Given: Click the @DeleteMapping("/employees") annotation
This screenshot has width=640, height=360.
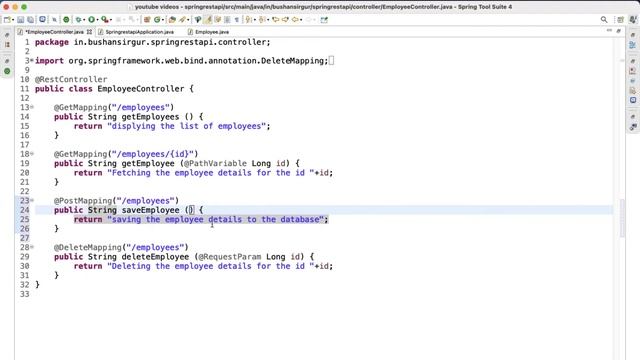Looking at the screenshot, I should [x=121, y=247].
